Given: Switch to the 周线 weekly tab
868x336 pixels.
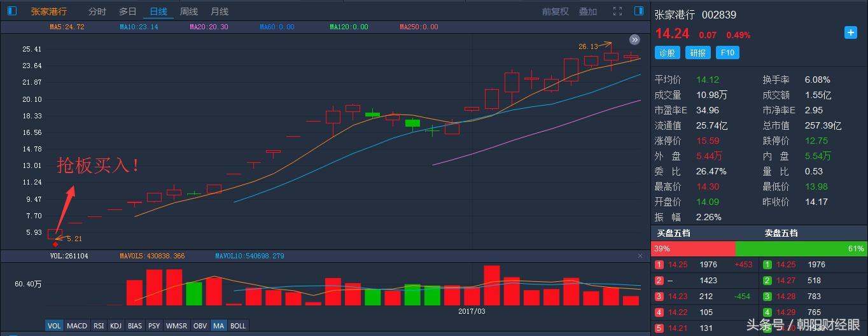Looking at the screenshot, I should click(189, 11).
